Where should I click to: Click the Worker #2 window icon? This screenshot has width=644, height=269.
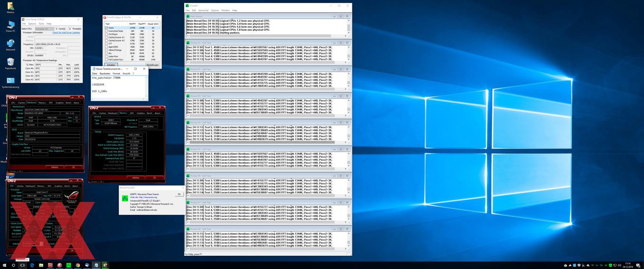tap(188, 69)
